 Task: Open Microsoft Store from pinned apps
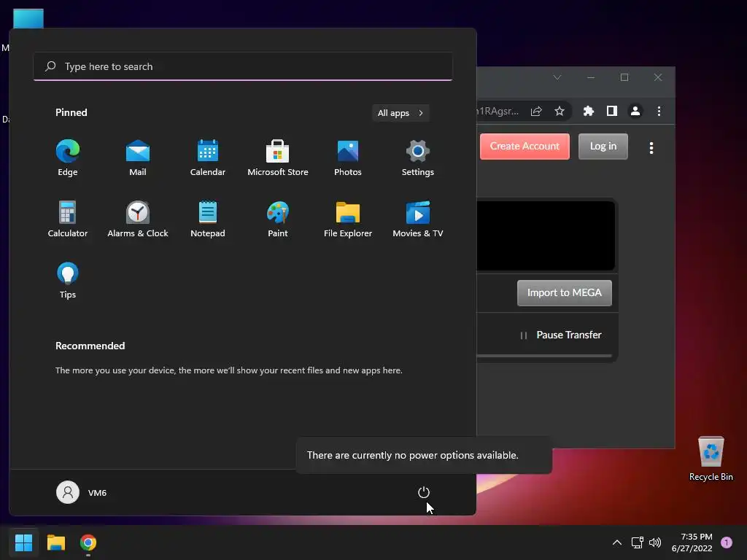pyautogui.click(x=278, y=158)
